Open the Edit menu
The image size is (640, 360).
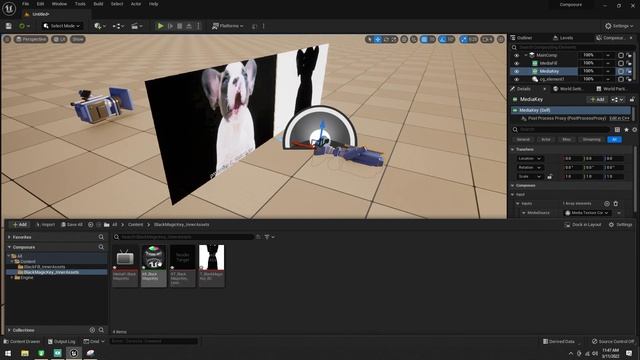[40, 4]
